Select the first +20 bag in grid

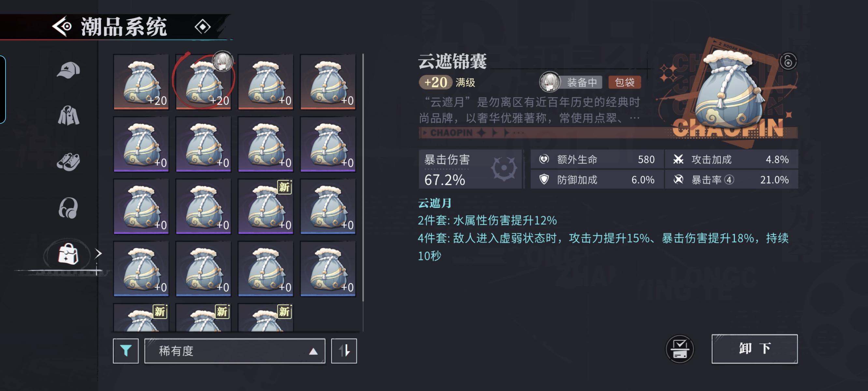pos(141,81)
